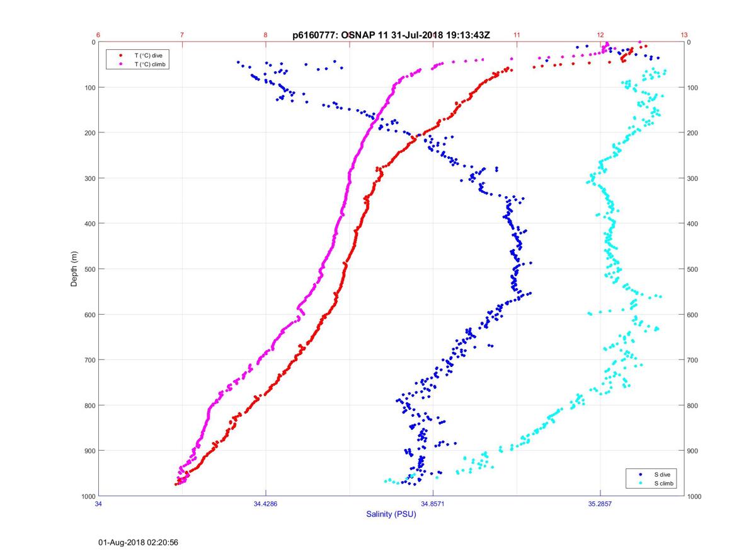Select the "Depth (m)" axis label
The image size is (756, 558).
pyautogui.click(x=74, y=269)
